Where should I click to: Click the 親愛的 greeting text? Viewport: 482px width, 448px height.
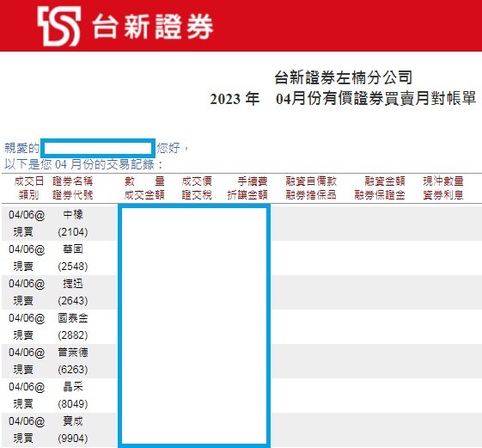[21, 148]
